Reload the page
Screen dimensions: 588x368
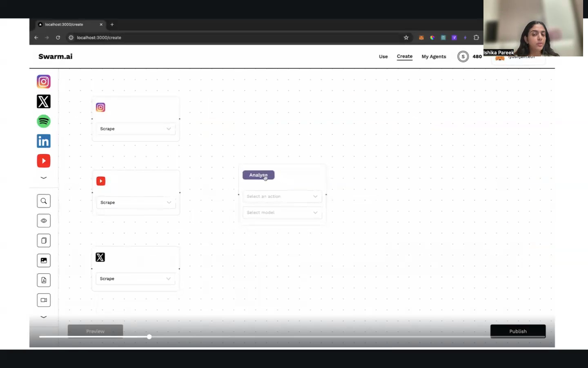(58, 38)
